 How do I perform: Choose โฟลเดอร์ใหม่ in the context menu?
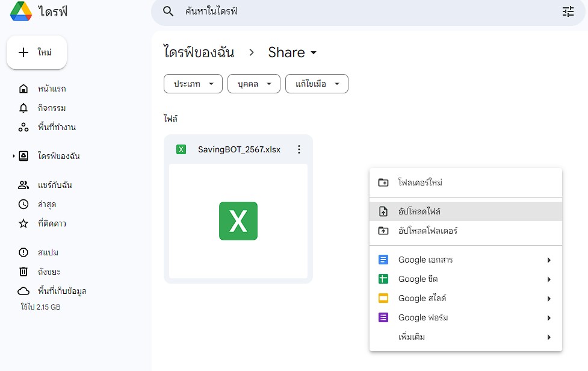coord(419,182)
